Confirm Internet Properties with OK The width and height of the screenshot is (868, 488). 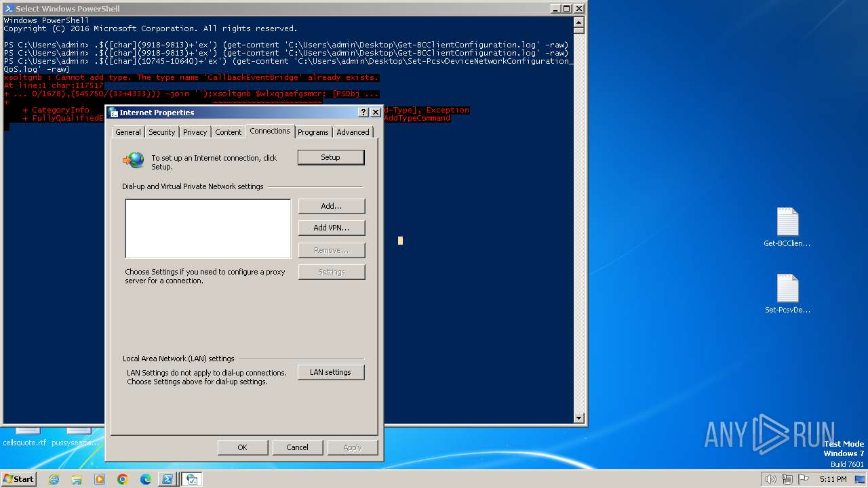[242, 447]
